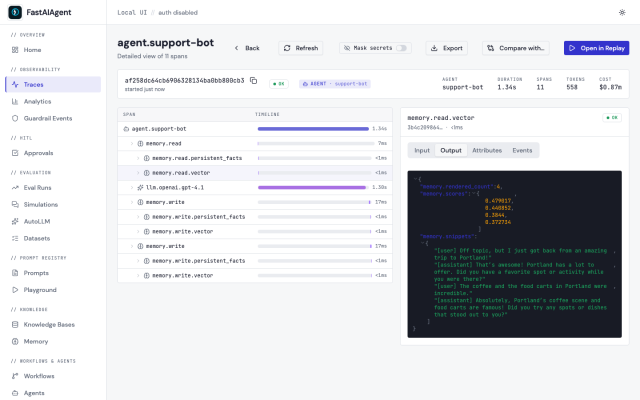Go to Analytics in the sidebar
The image size is (640, 400).
point(53,101)
